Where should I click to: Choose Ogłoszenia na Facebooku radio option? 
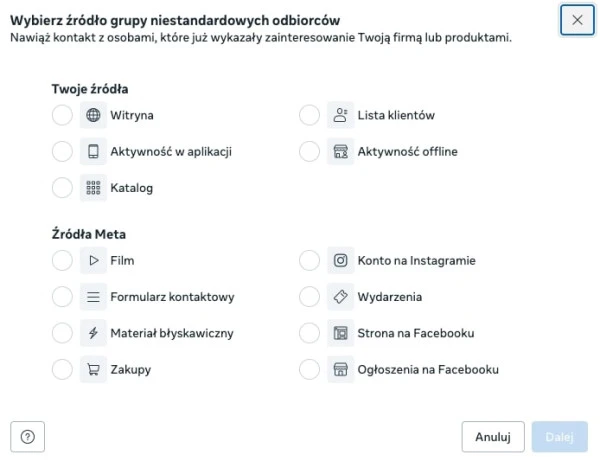point(309,370)
